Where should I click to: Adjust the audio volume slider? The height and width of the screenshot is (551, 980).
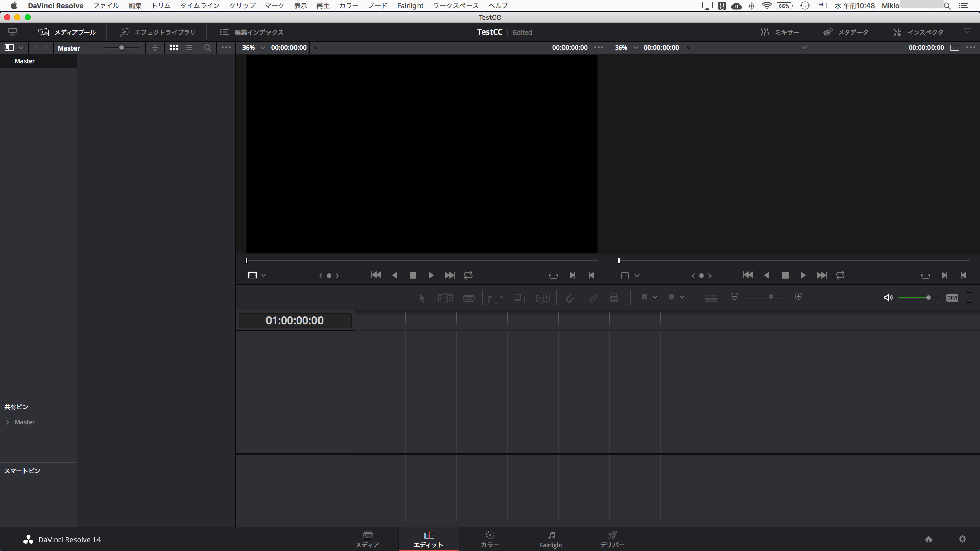928,298
